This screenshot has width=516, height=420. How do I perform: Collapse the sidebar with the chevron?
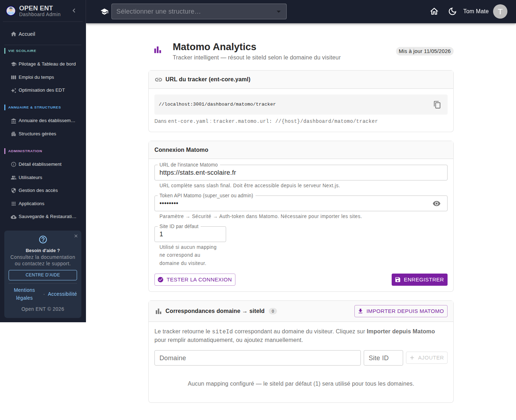74,11
